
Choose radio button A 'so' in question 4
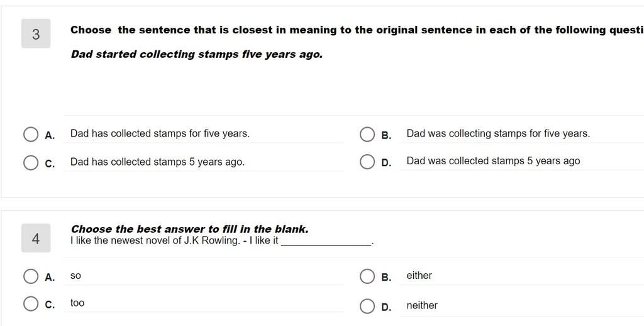(30, 276)
